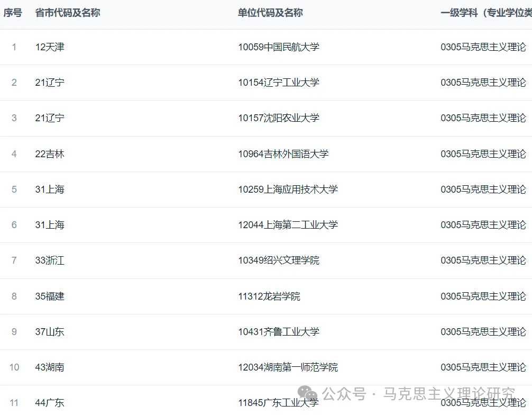The image size is (532, 415).
Task: Click the 序号 column header
Action: (x=13, y=13)
